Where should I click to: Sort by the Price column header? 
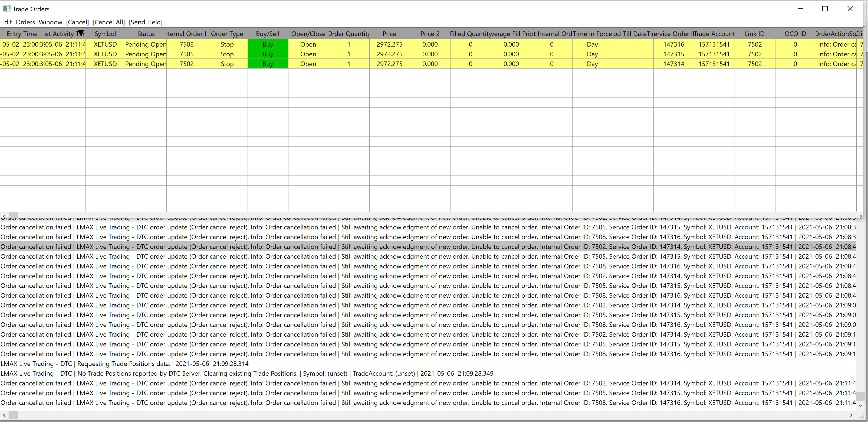[x=389, y=34]
